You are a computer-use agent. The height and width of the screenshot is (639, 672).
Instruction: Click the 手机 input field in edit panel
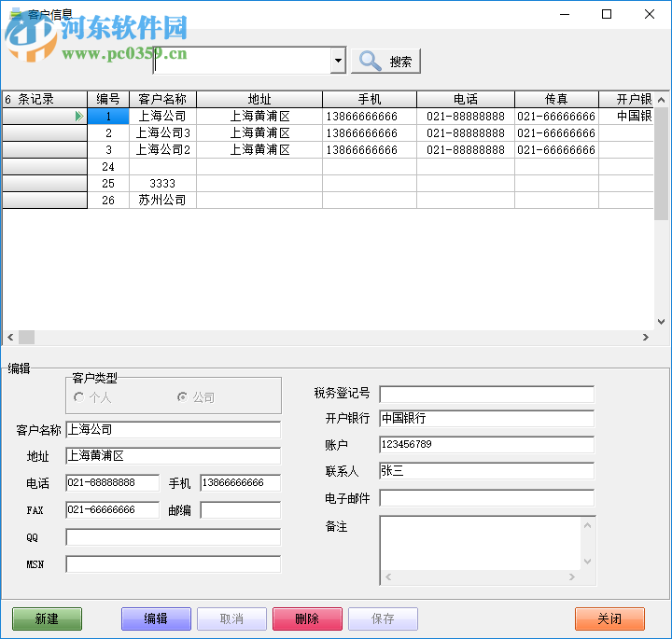[241, 482]
